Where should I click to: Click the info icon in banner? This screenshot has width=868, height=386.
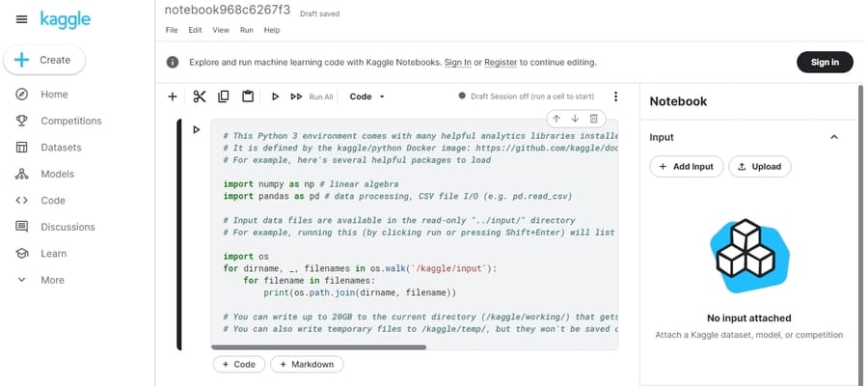173,62
